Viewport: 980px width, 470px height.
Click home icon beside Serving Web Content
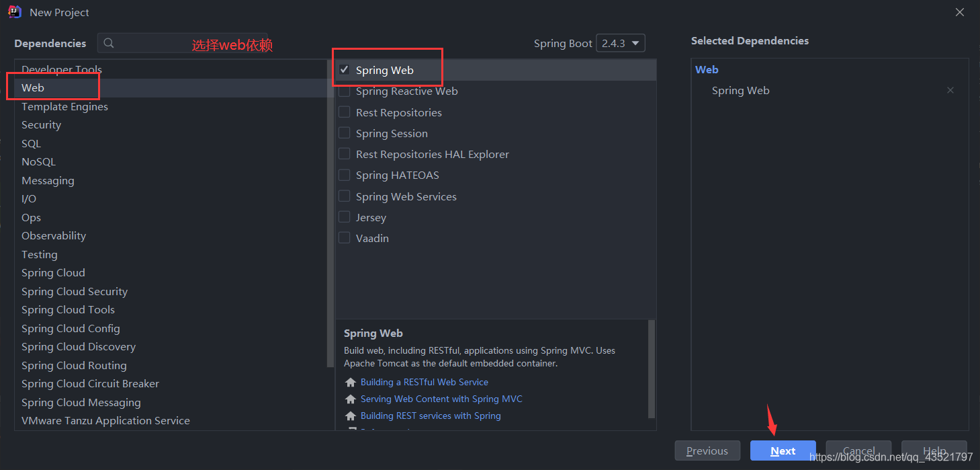351,399
